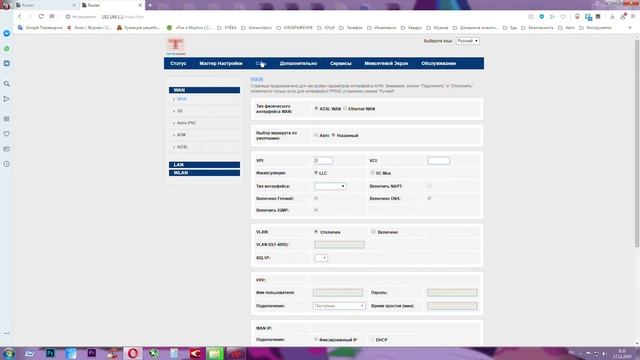Open Photoshop from the taskbar
640x360 pixels.
coord(50,353)
